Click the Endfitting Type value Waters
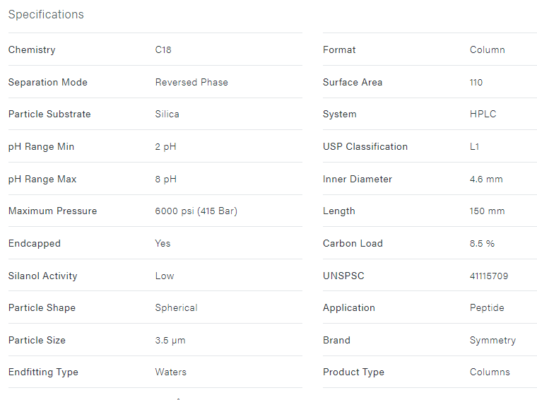The width and height of the screenshot is (537, 400). [x=171, y=372]
